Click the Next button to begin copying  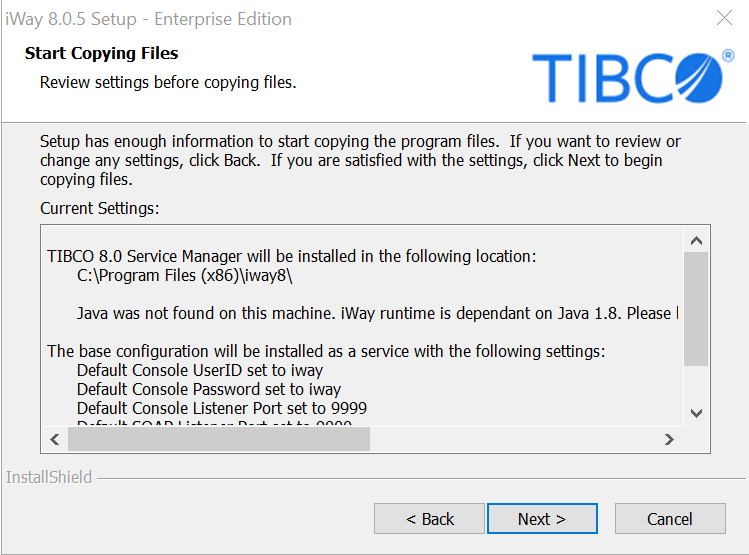click(542, 518)
